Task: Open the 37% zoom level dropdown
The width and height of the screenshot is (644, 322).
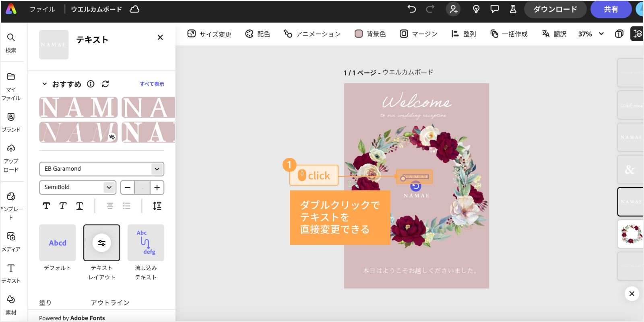Action: pyautogui.click(x=591, y=34)
